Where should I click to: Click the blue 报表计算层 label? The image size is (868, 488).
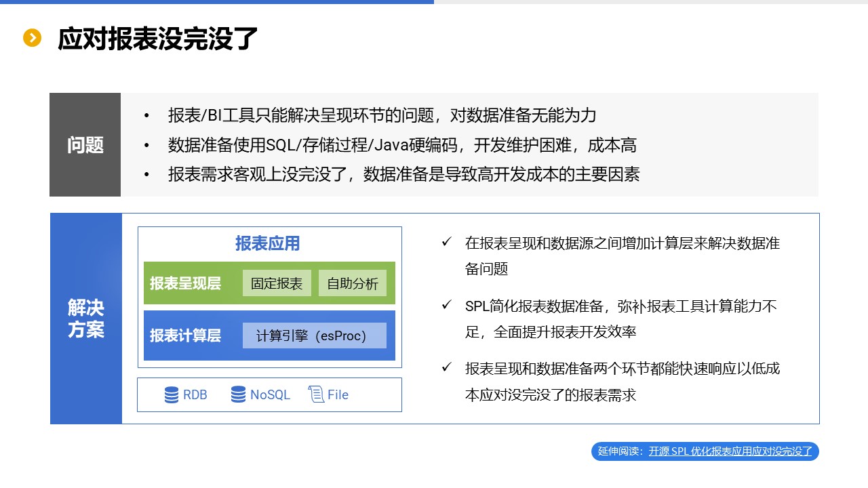point(185,335)
